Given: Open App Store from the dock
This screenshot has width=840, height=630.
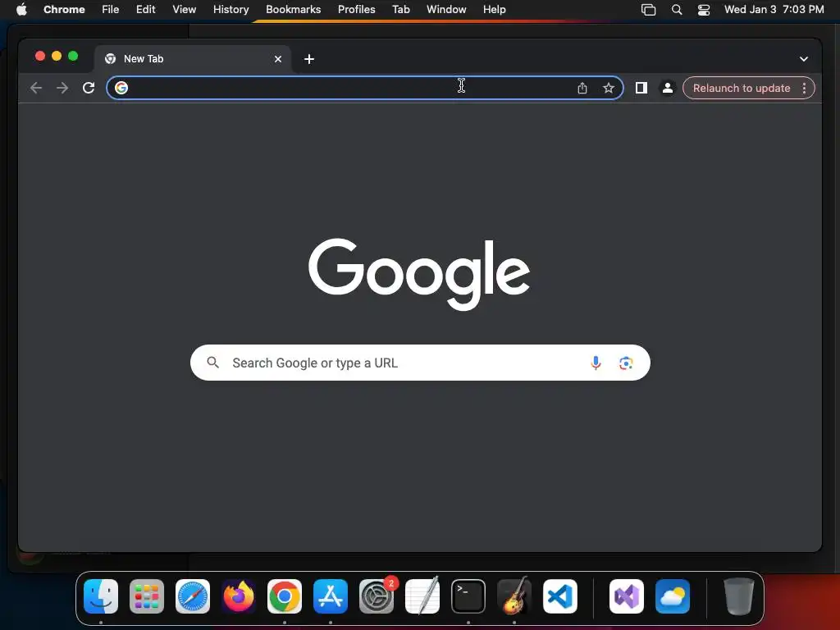Looking at the screenshot, I should [x=331, y=596].
